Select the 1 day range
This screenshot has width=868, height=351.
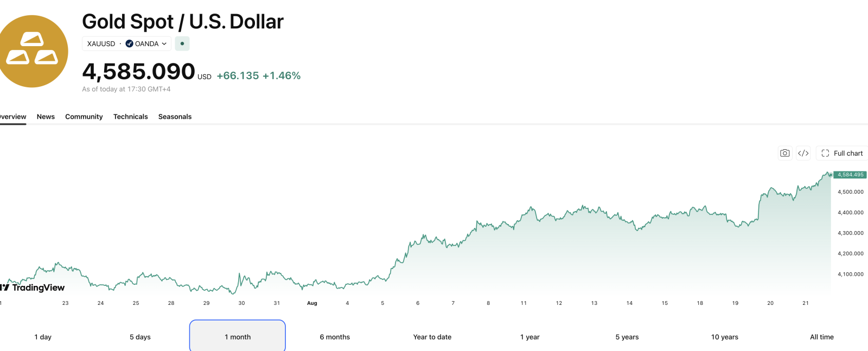(43, 337)
